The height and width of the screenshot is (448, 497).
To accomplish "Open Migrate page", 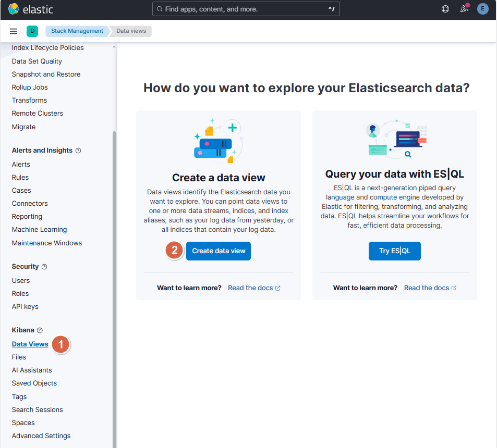I will coord(24,127).
